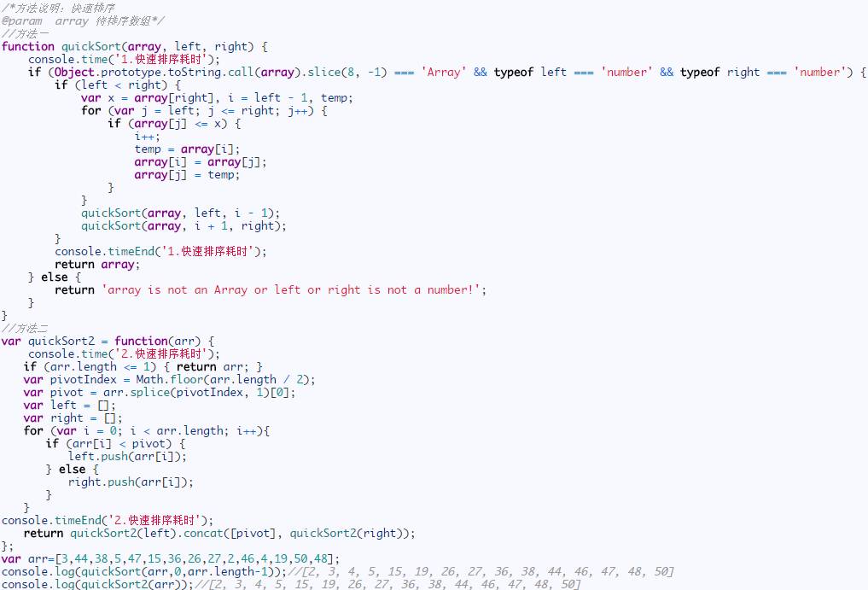
Task: Click the line 'return quickSort2(left).concat([pivot], quickSort2(right));'
Action: [x=219, y=533]
